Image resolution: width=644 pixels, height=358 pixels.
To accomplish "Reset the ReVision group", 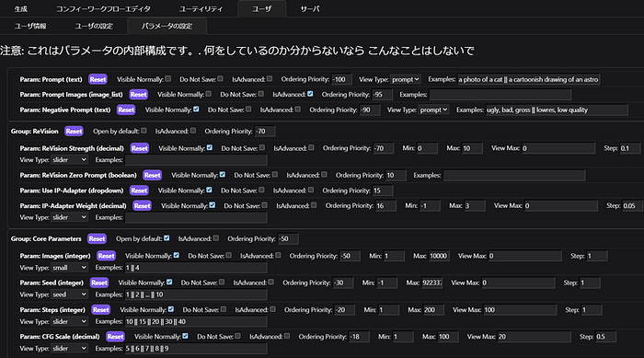I will point(74,131).
